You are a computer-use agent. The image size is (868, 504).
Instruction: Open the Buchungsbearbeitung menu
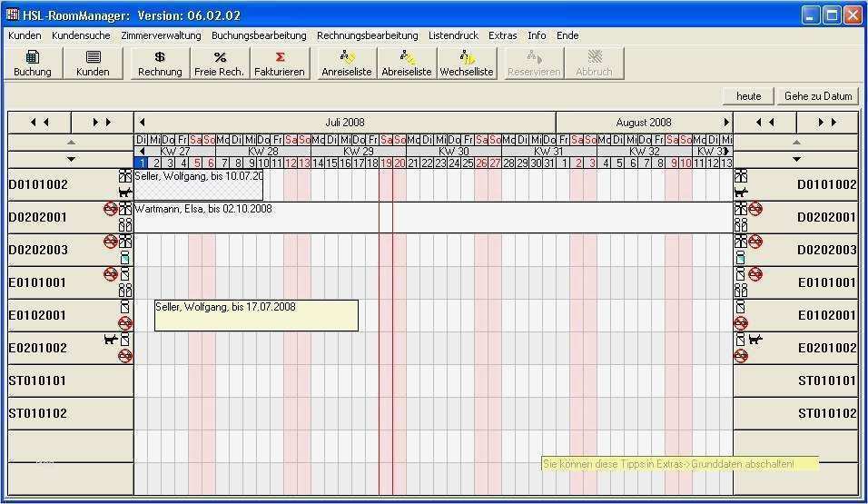[x=259, y=35]
